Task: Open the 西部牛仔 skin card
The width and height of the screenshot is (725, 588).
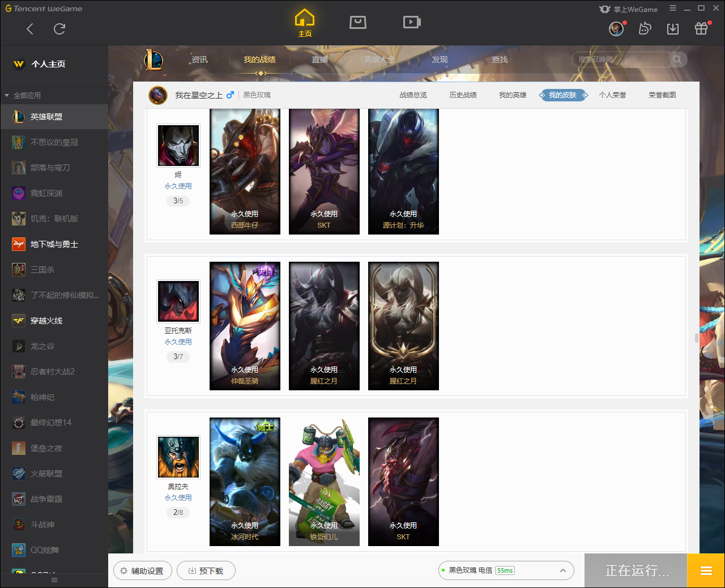Action: [245, 171]
